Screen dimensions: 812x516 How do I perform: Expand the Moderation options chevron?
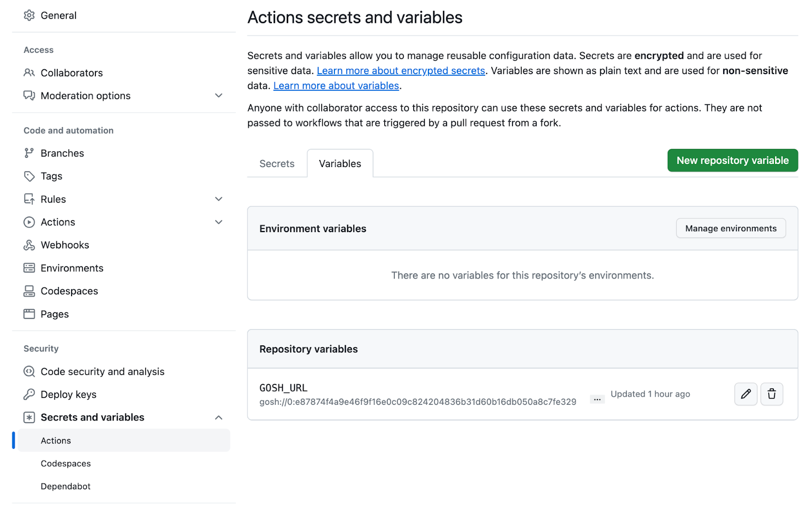[219, 95]
